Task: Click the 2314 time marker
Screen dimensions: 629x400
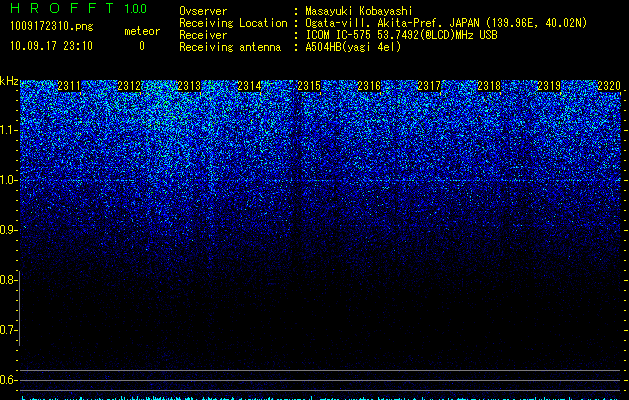Action: pos(249,86)
